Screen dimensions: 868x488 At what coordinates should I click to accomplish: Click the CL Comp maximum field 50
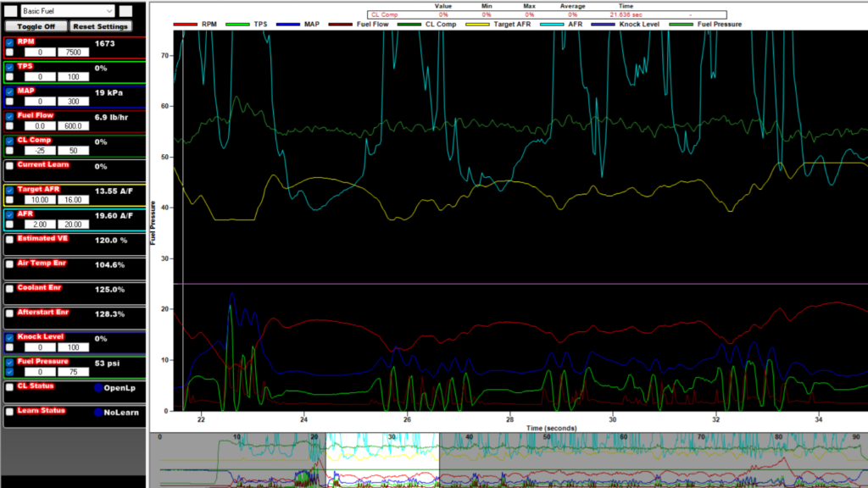(x=73, y=151)
